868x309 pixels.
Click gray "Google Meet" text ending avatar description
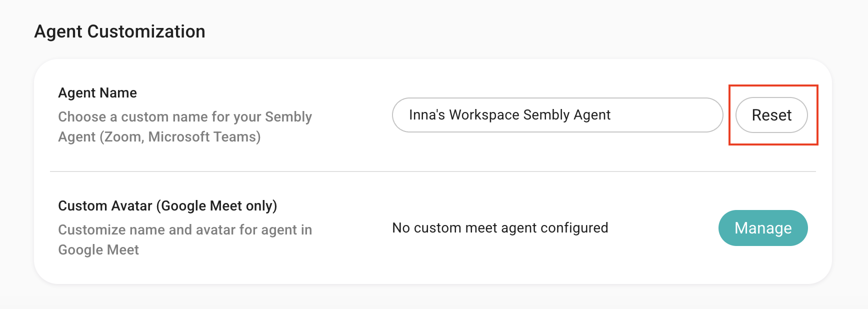point(98,250)
